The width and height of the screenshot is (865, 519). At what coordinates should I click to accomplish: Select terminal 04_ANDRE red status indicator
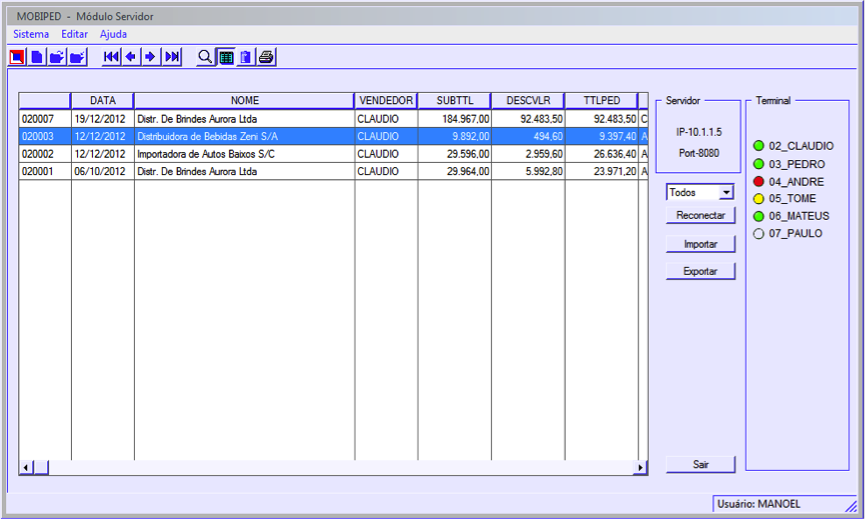pyautogui.click(x=759, y=181)
